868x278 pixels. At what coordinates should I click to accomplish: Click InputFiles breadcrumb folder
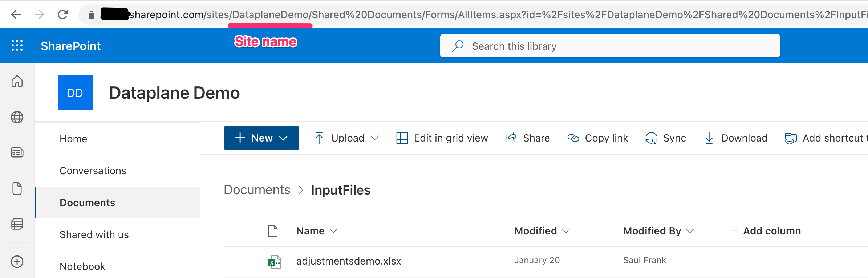[341, 190]
